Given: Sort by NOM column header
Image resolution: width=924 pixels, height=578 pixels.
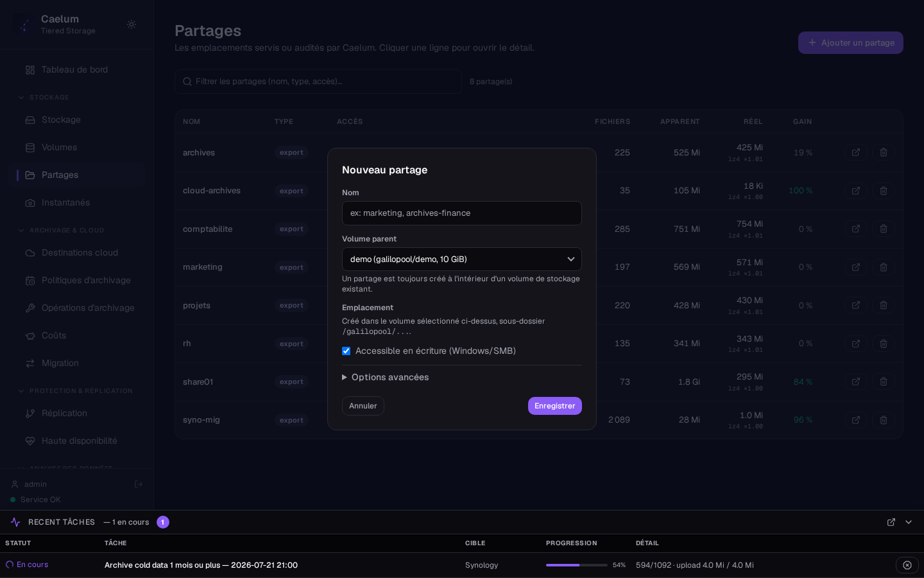Looking at the screenshot, I should pos(191,121).
